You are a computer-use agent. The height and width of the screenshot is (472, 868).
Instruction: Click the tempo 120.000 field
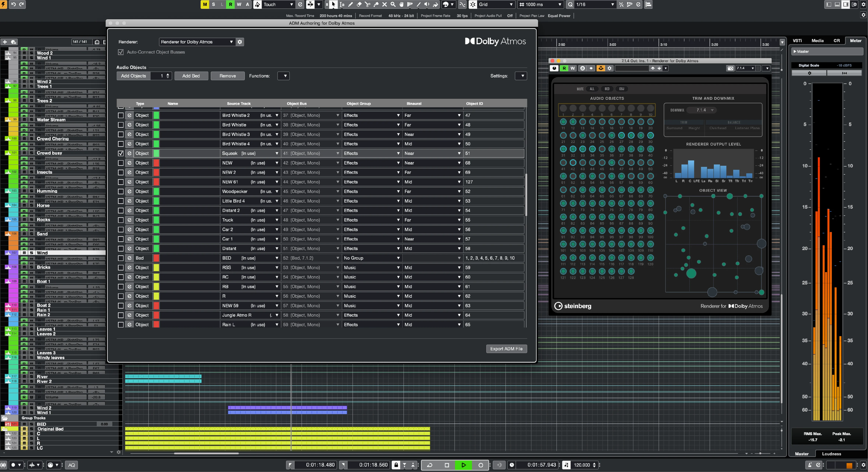click(582, 465)
